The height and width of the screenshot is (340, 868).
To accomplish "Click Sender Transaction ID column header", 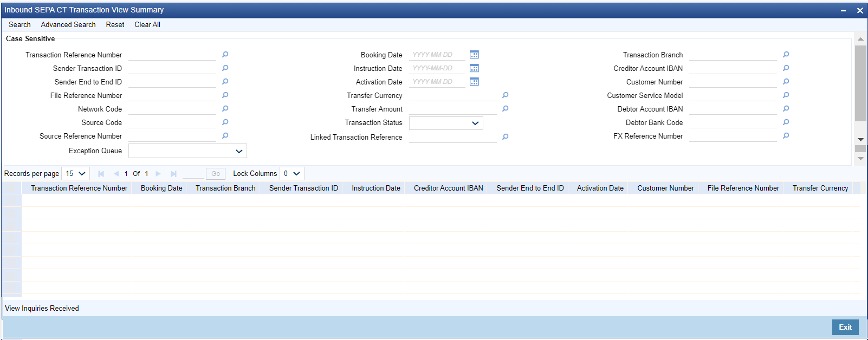I will point(303,188).
